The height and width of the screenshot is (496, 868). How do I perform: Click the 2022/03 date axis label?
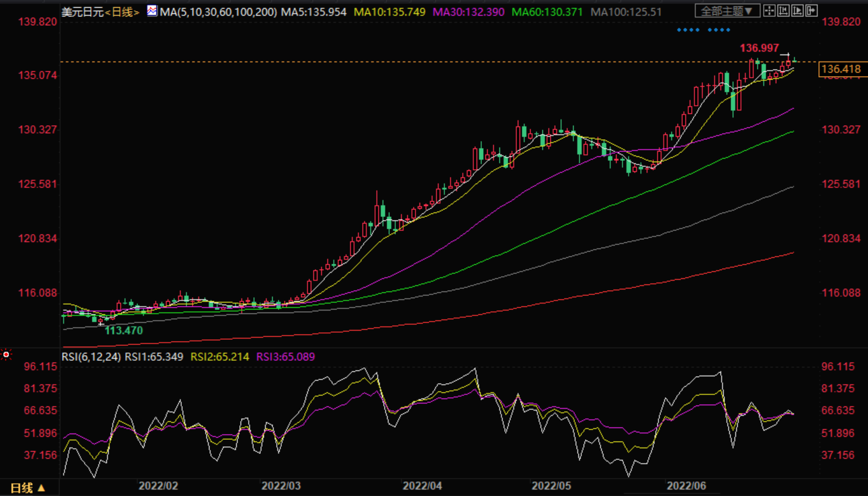(x=281, y=486)
